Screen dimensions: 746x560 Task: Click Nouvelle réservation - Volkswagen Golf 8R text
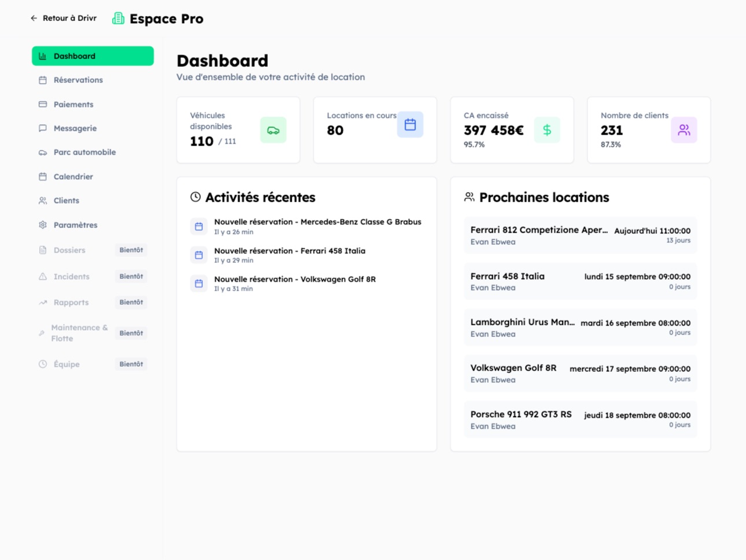click(295, 279)
